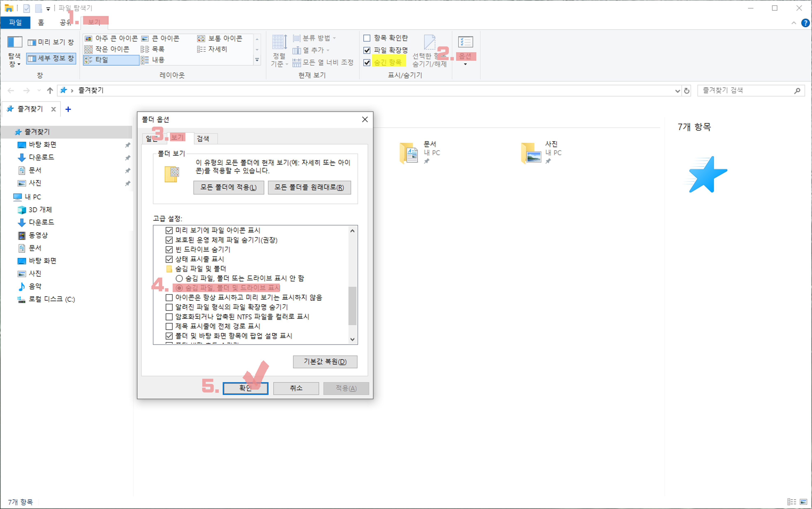Switch to the large thumbnails view icon in the status bar

coord(803,502)
